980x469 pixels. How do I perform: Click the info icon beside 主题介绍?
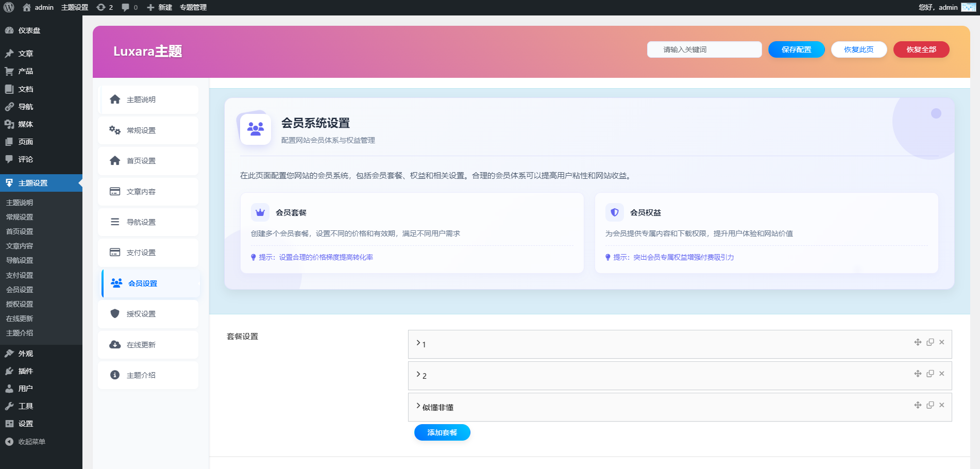coord(114,375)
